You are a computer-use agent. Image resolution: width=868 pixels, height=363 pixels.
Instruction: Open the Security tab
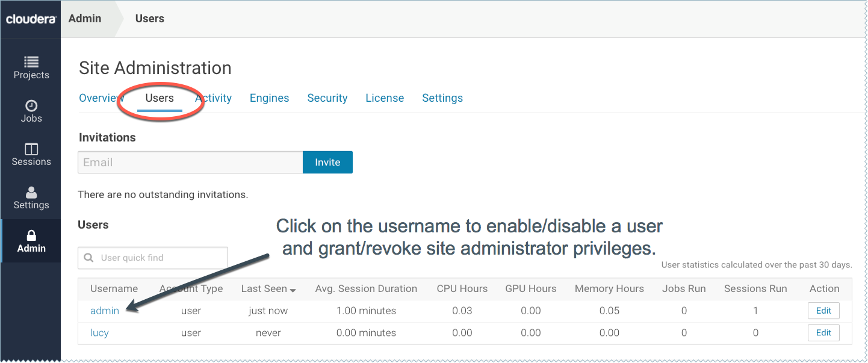(x=327, y=98)
